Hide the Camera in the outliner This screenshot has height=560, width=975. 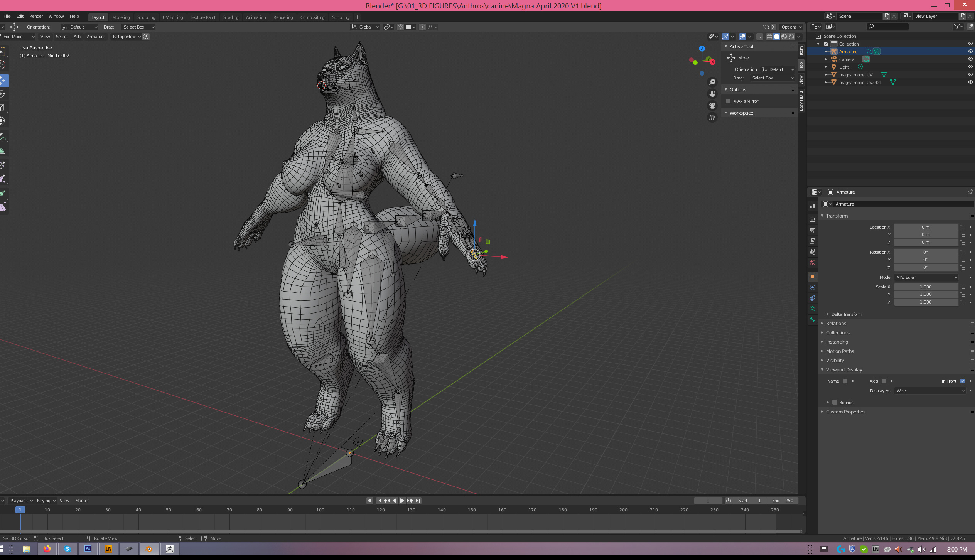[970, 59]
